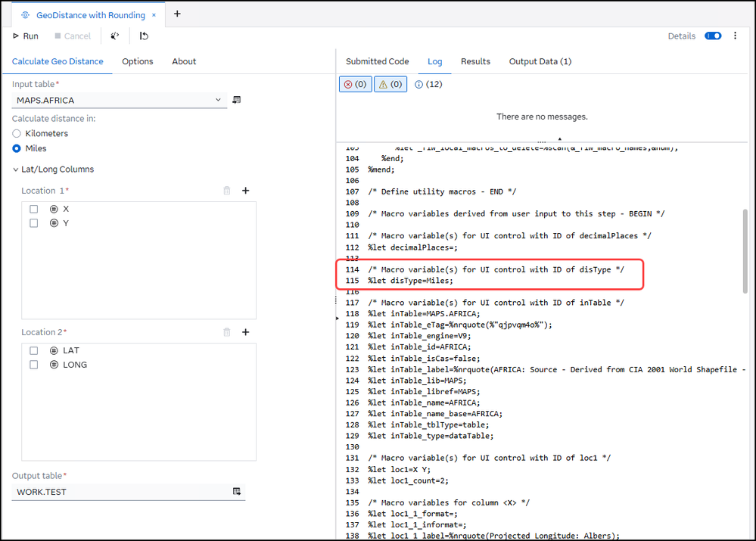This screenshot has height=541, width=756.
Task: Collapse the Lat/Long Columns section
Action: 16,169
